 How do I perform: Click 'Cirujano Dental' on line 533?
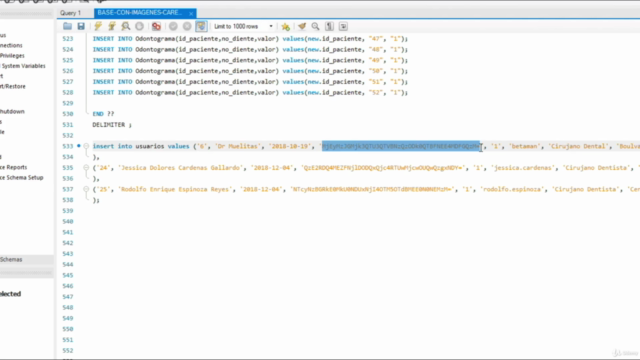579,146
